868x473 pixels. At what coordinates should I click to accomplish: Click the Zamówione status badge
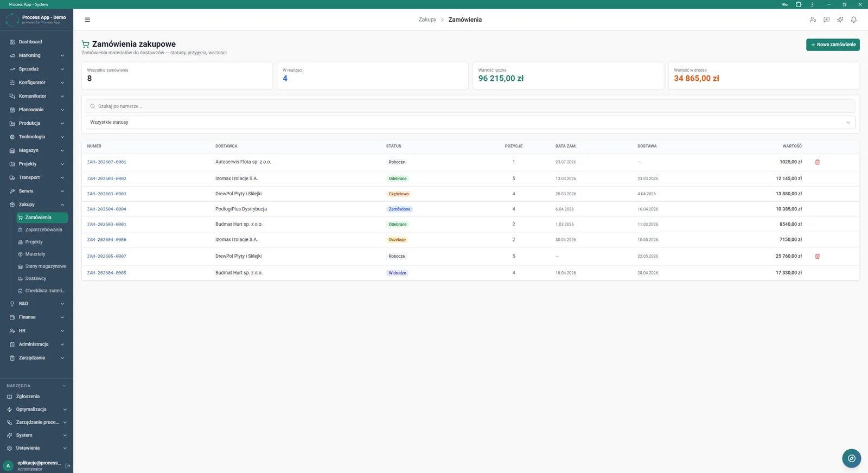point(399,209)
